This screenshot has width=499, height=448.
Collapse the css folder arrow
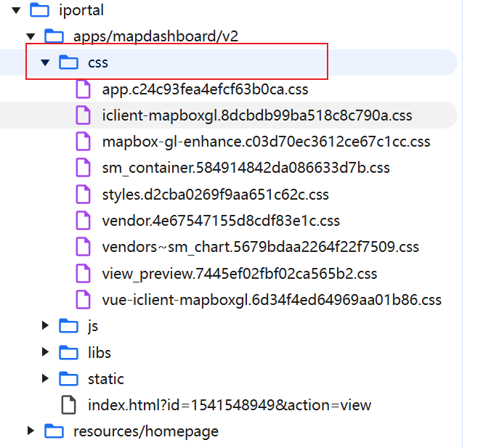[45, 62]
